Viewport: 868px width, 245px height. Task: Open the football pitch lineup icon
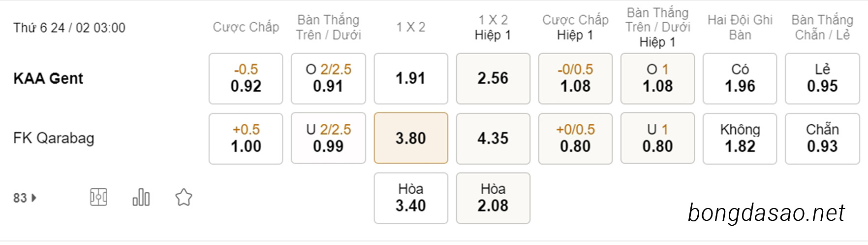(98, 197)
